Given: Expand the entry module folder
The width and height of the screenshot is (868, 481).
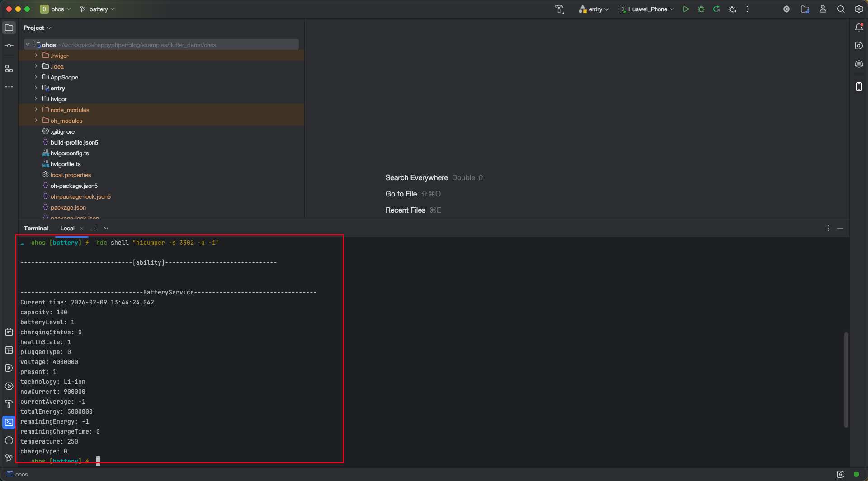Looking at the screenshot, I should tap(36, 88).
